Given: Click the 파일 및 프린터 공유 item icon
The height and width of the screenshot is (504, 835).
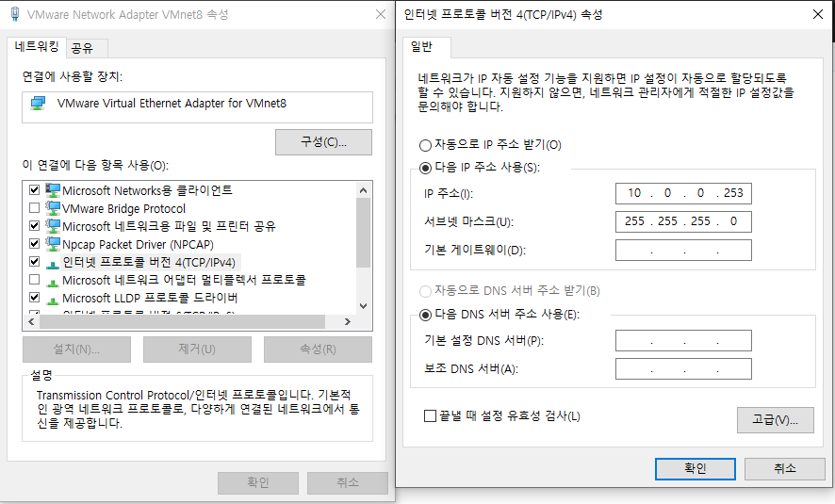Looking at the screenshot, I should click(x=53, y=226).
